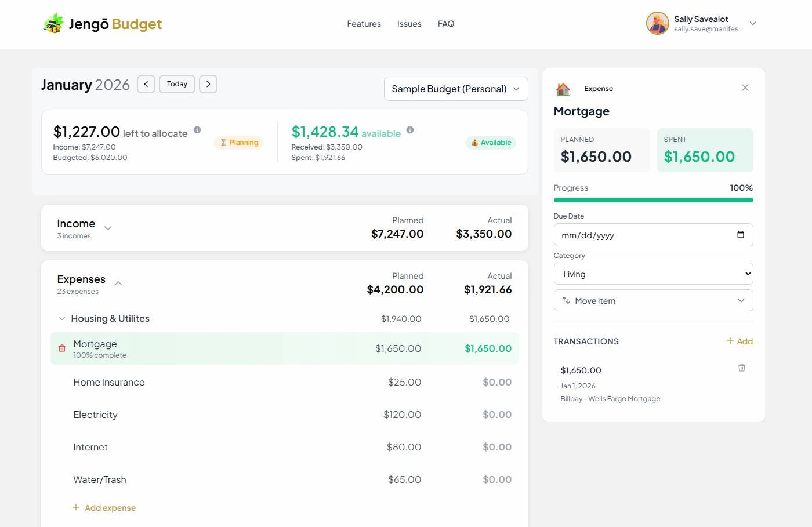Viewport: 812px width, 527px height.
Task: Close the Mortgage expense panel
Action: [745, 88]
